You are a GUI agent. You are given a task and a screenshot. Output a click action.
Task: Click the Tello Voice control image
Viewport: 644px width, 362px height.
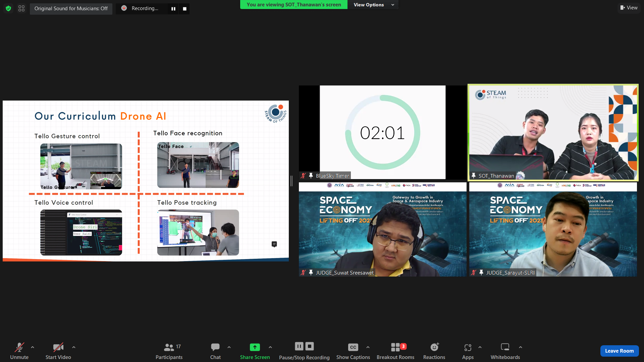(x=81, y=233)
